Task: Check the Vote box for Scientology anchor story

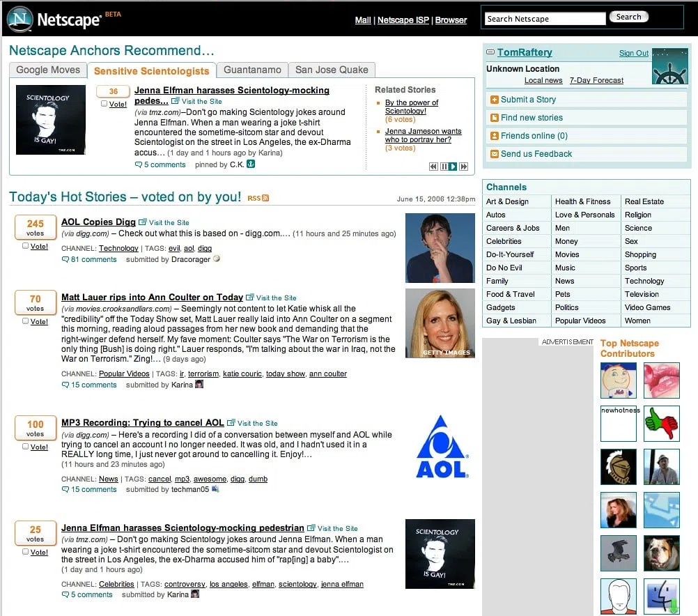Action: (104, 104)
